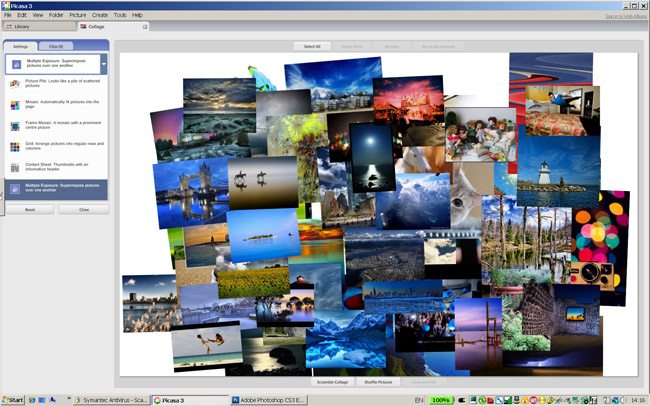The image size is (650, 406).
Task: Open the Help menu
Action: coord(137,15)
